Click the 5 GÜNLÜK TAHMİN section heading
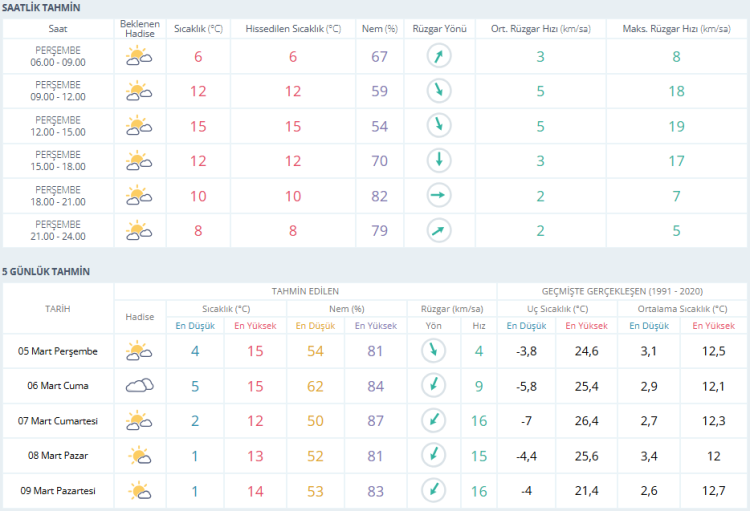This screenshot has height=511, width=750. pos(46,271)
